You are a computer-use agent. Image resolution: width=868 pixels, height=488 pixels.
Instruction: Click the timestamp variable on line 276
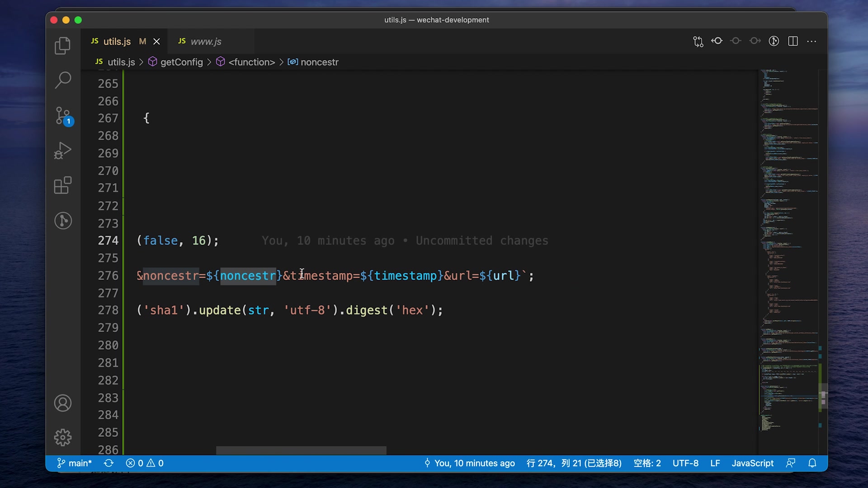pos(406,276)
